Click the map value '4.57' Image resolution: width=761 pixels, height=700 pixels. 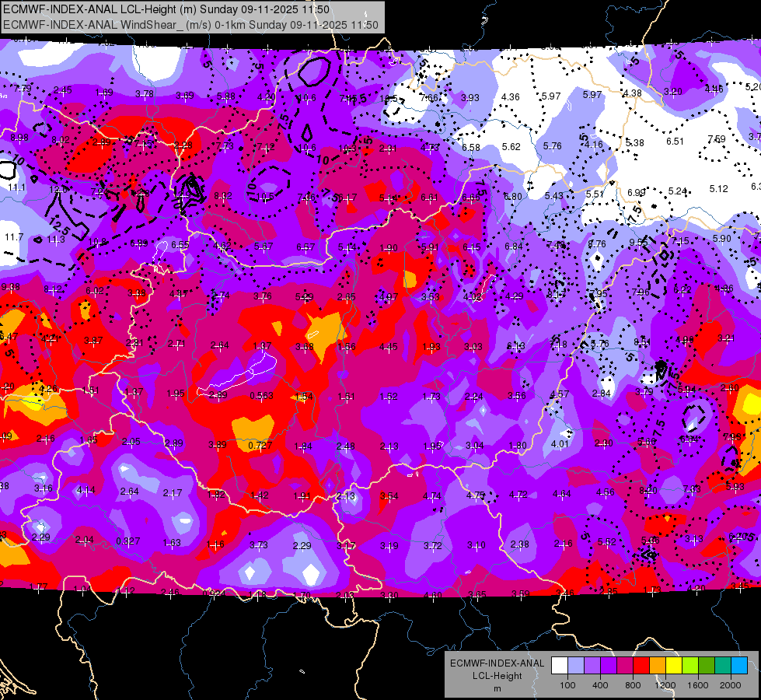(560, 394)
